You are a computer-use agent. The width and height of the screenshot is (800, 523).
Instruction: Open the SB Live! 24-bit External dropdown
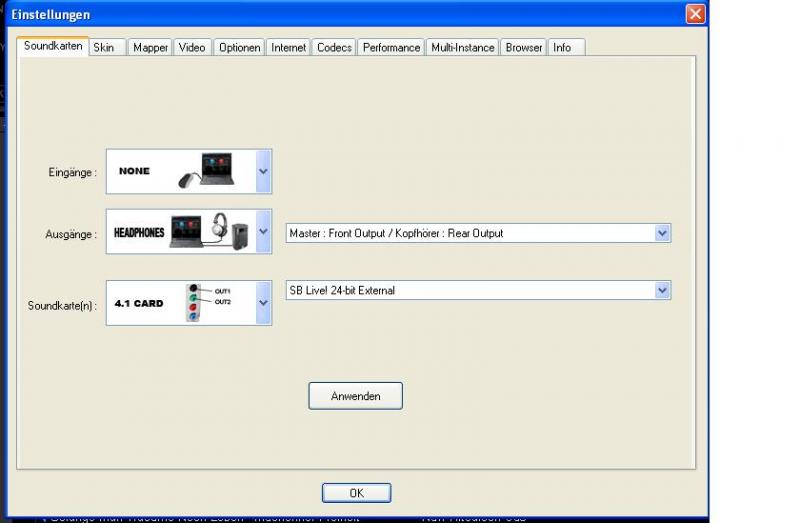pos(478,290)
